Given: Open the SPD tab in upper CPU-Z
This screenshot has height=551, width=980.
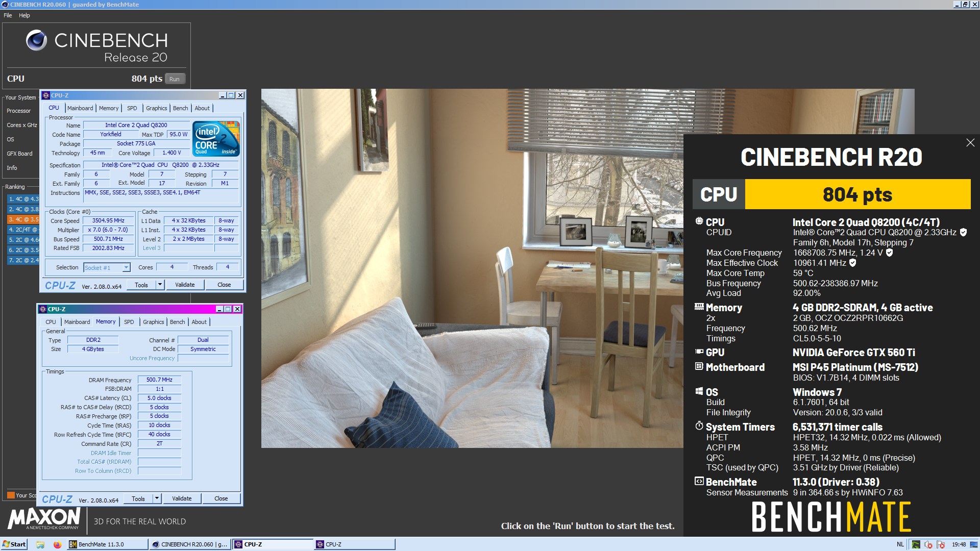Looking at the screenshot, I should tap(132, 108).
